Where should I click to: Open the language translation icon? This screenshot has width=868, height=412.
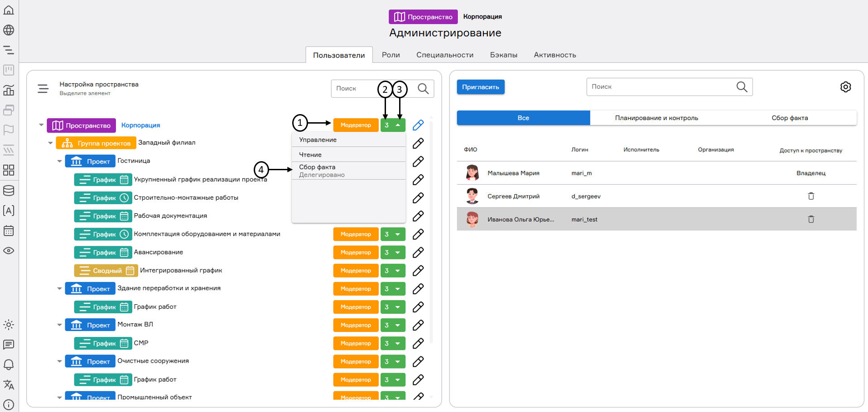coord(9,385)
